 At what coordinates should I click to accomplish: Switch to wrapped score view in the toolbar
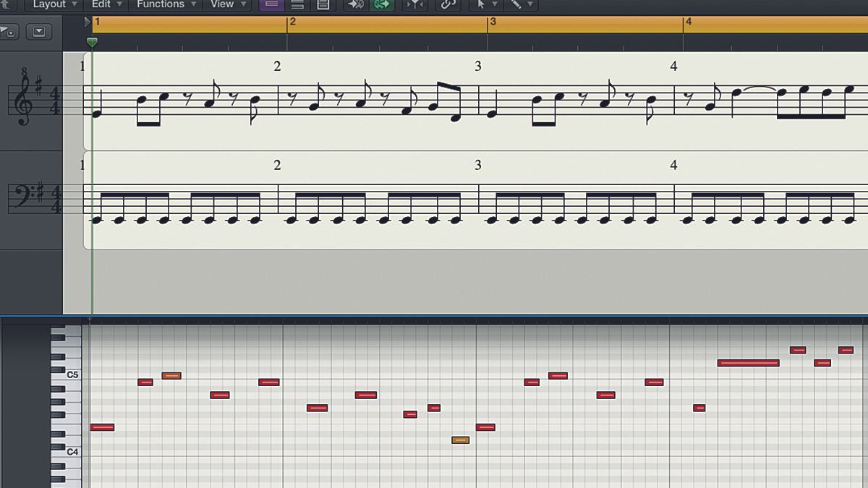pyautogui.click(x=297, y=6)
